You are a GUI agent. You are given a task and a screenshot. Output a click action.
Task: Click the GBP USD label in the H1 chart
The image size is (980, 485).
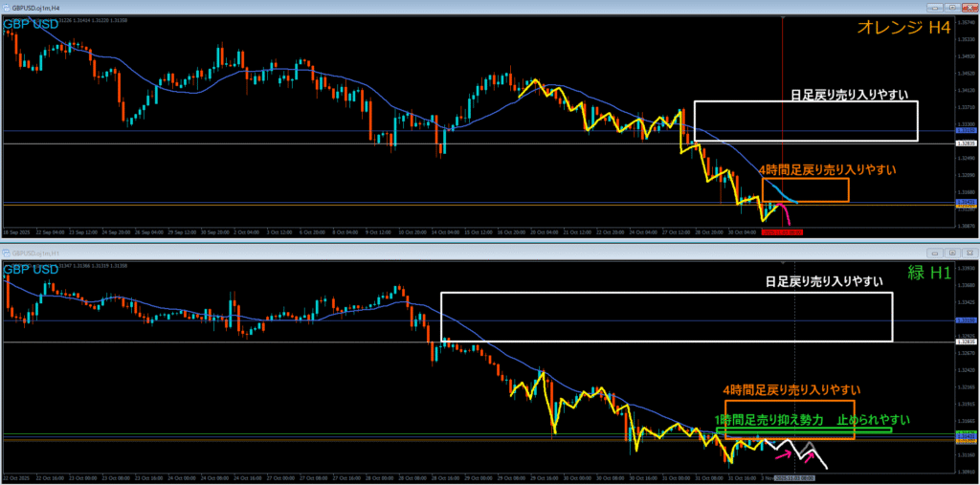coord(31,270)
